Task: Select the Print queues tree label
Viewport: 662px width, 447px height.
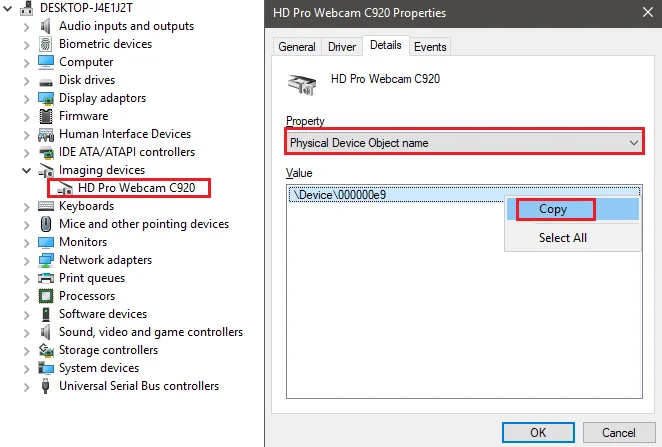Action: (x=92, y=278)
